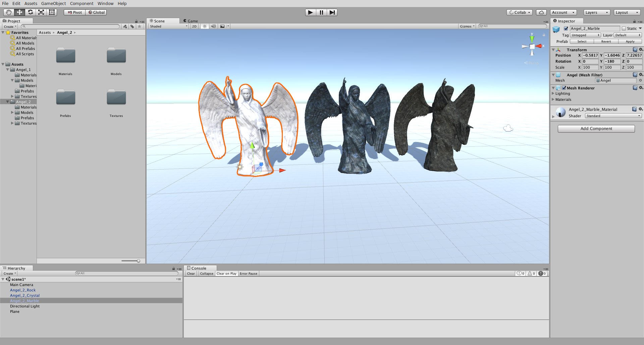Viewport: 644px width, 345px height.
Task: Open the Component menu
Action: (x=82, y=3)
